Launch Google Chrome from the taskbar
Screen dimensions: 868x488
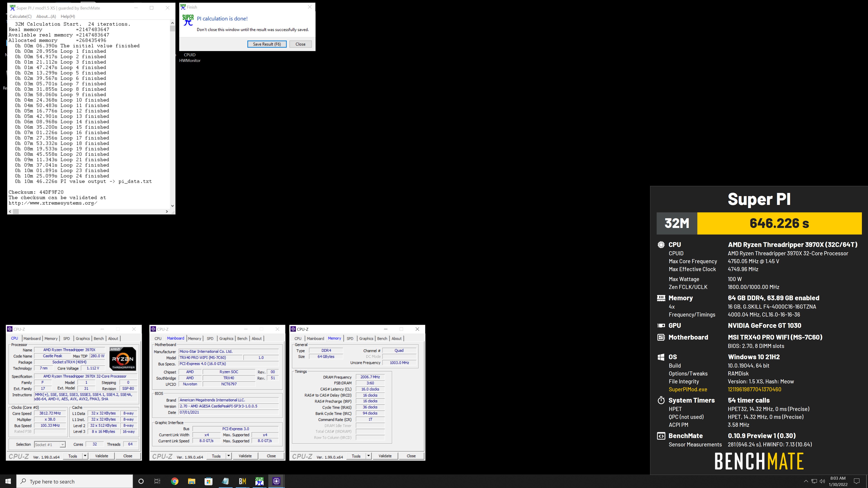(175, 481)
